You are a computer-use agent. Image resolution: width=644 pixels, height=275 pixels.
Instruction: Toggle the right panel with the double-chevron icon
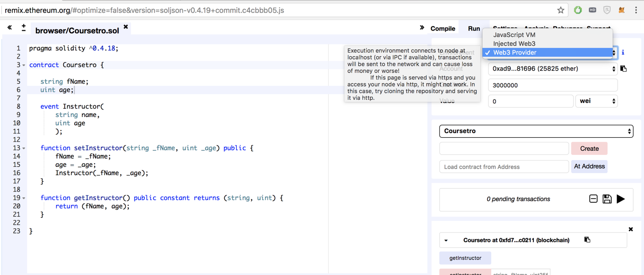click(x=422, y=28)
